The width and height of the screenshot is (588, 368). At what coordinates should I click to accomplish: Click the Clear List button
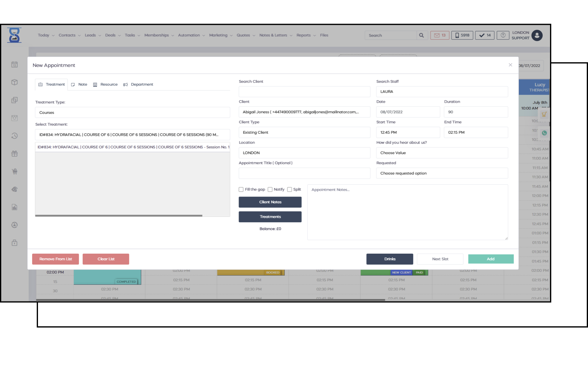pyautogui.click(x=106, y=259)
